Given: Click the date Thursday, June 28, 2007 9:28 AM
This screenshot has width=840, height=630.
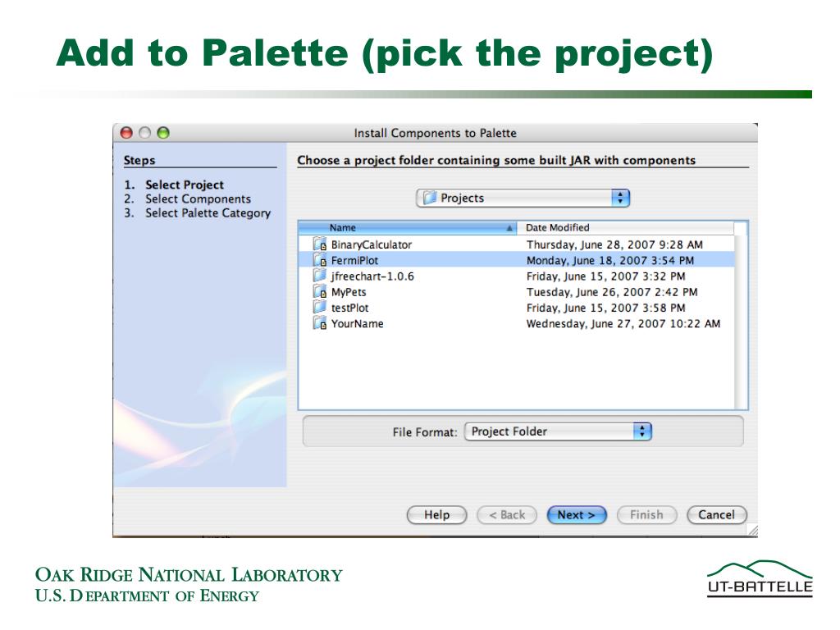Looking at the screenshot, I should coord(614,244).
